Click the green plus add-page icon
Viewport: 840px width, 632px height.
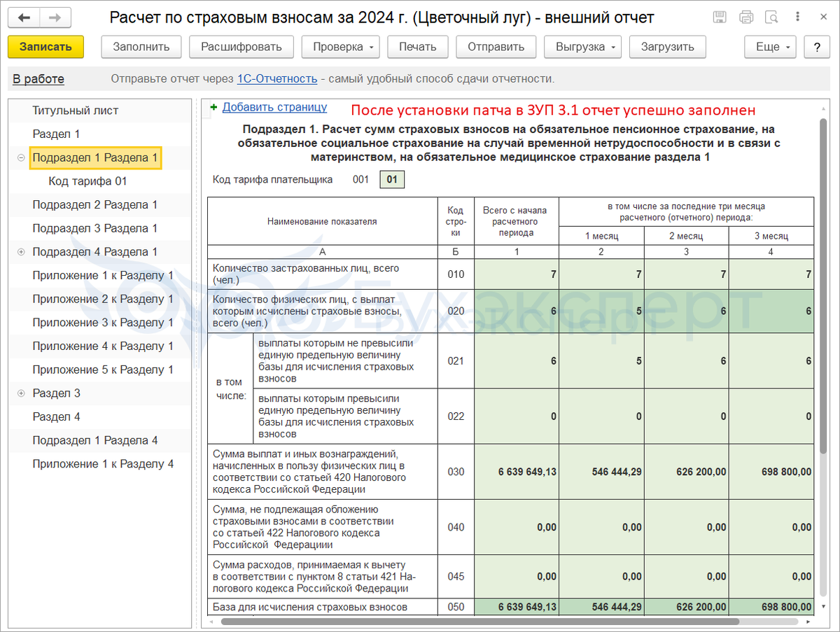[213, 108]
